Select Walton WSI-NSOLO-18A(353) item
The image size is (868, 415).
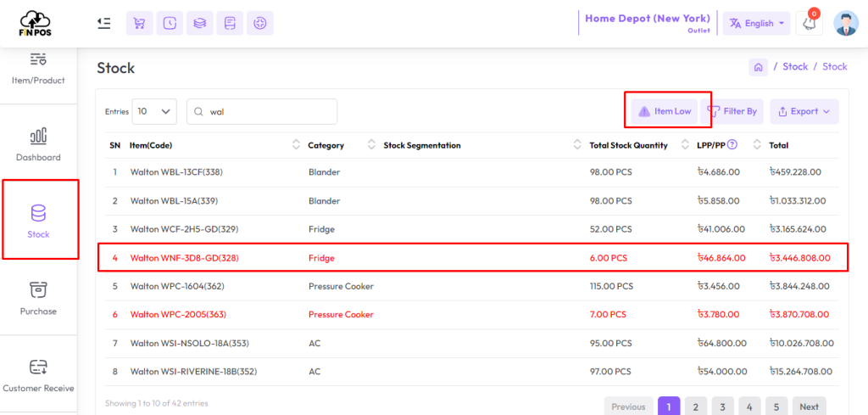tap(189, 344)
